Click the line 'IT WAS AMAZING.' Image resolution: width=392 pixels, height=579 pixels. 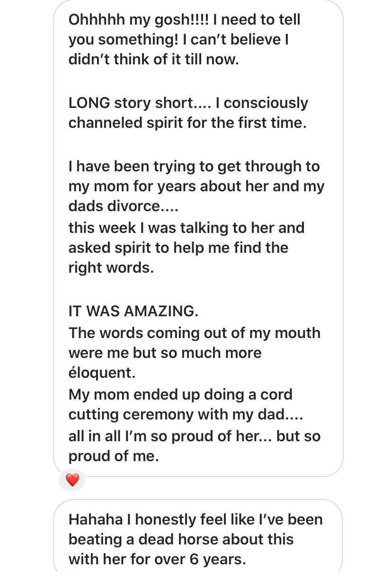[x=134, y=311]
